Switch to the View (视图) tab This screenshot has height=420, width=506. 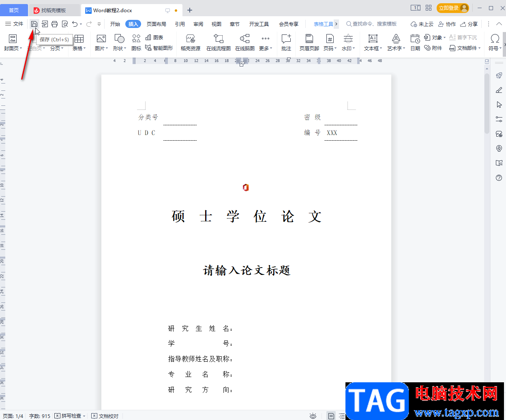click(x=217, y=24)
